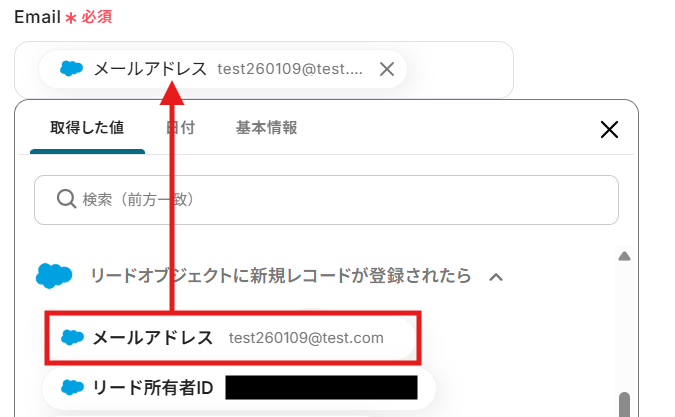The height and width of the screenshot is (417, 675).
Task: Click the search magnifier icon
Action: click(x=66, y=200)
